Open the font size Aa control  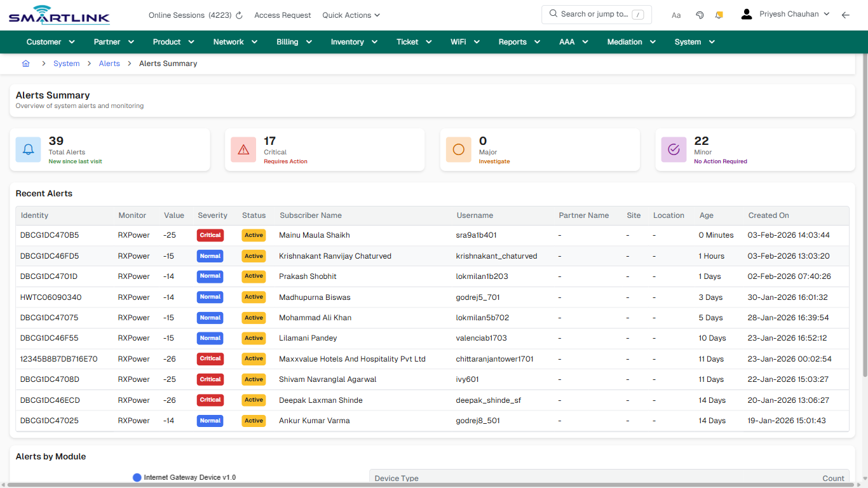point(675,15)
